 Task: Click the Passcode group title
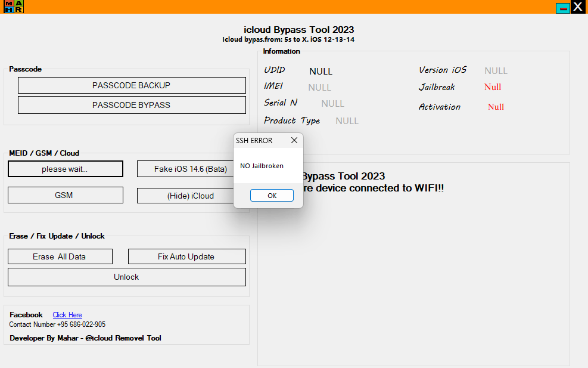25,69
